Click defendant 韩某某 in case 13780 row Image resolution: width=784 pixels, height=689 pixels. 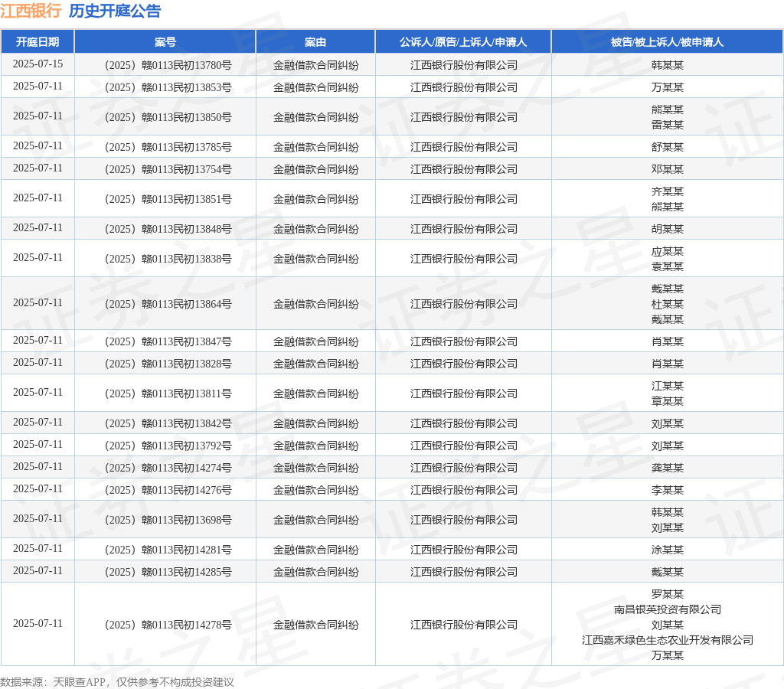coord(667,65)
